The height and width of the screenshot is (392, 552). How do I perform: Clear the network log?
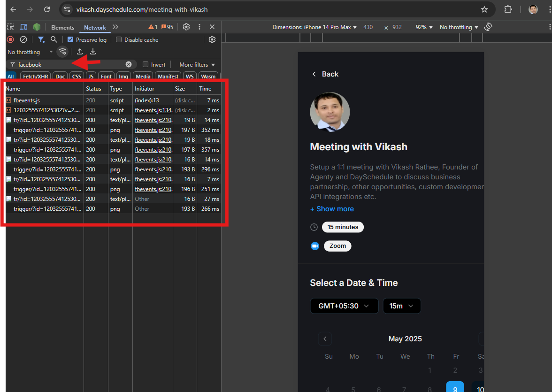pyautogui.click(x=23, y=39)
